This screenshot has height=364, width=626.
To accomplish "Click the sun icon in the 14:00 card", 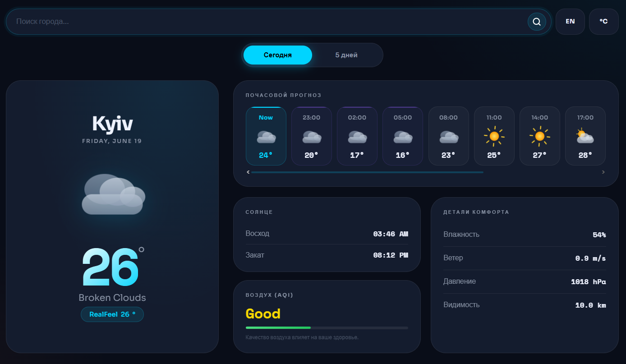I will [x=539, y=136].
